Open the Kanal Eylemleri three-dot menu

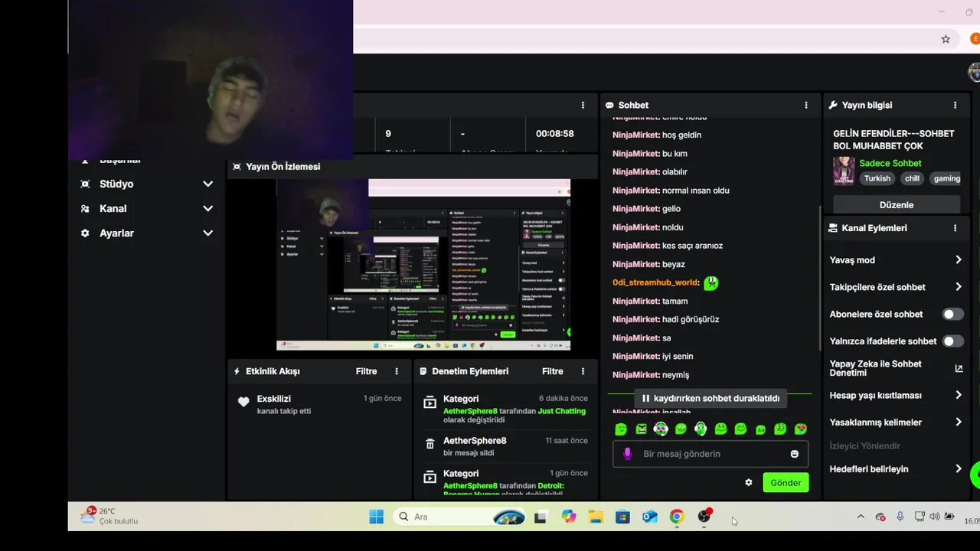pos(955,228)
